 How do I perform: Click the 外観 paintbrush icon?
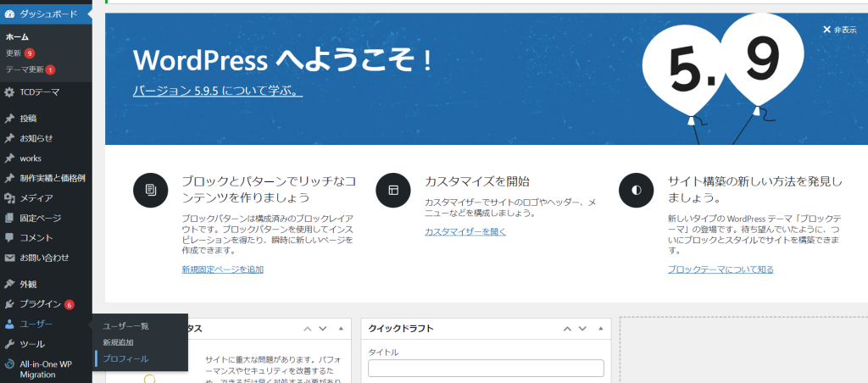(x=9, y=285)
